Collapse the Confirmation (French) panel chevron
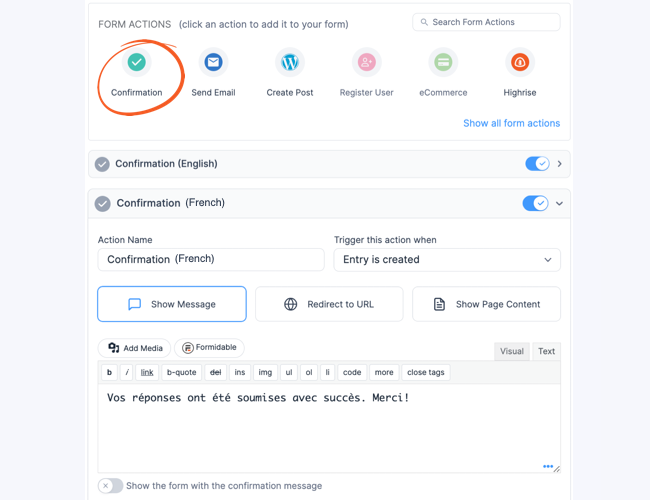Viewport: 650px width, 500px height. click(x=559, y=203)
